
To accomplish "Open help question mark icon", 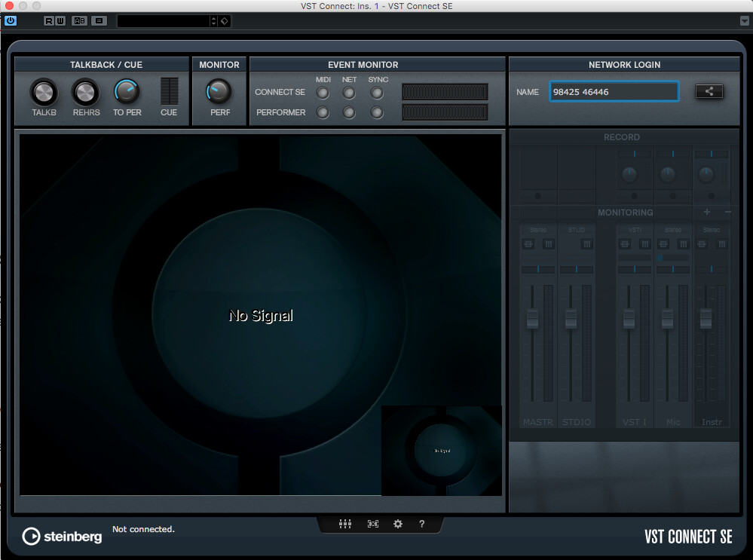I will pos(421,524).
